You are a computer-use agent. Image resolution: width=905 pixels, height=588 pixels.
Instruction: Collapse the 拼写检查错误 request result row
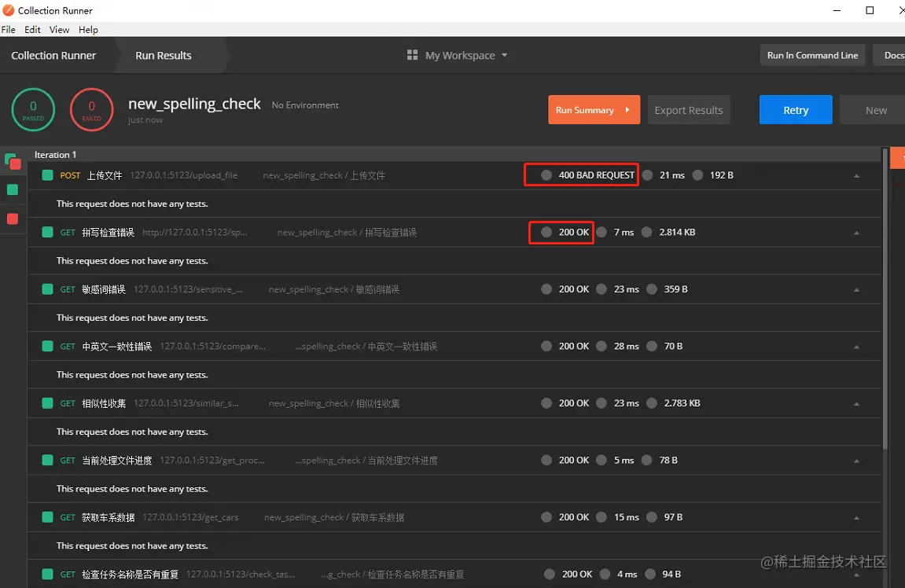click(x=856, y=233)
